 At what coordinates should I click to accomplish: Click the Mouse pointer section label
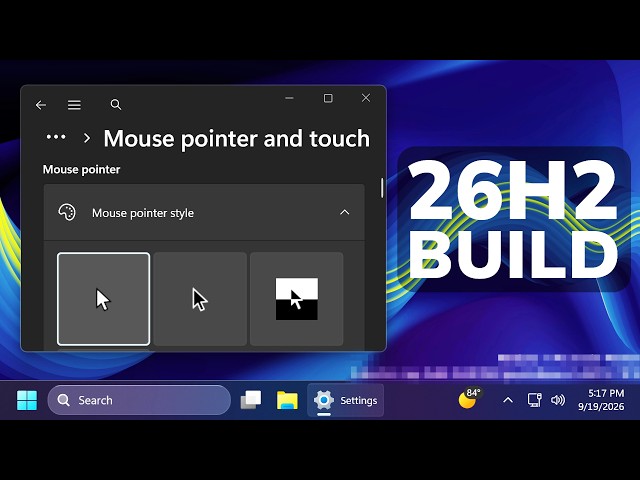tap(81, 169)
